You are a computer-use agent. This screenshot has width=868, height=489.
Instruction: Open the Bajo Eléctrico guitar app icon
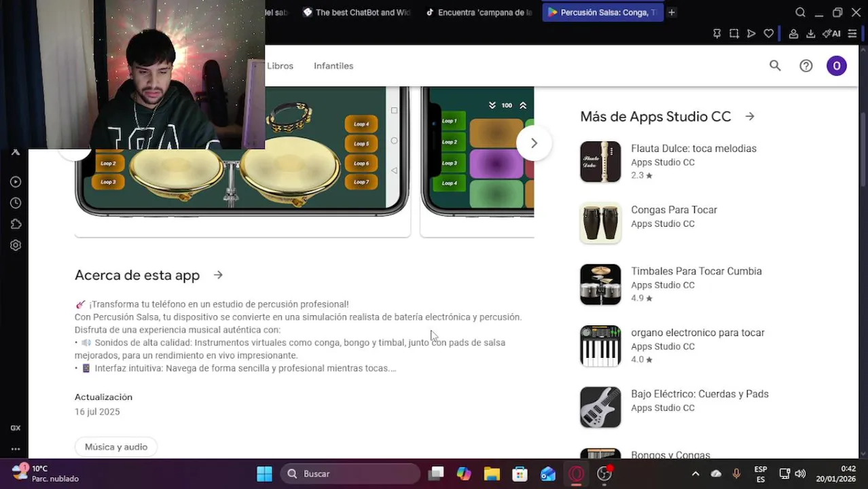(x=600, y=407)
